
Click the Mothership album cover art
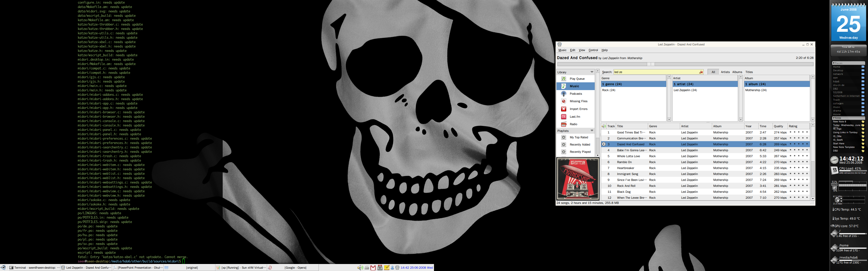(x=578, y=179)
